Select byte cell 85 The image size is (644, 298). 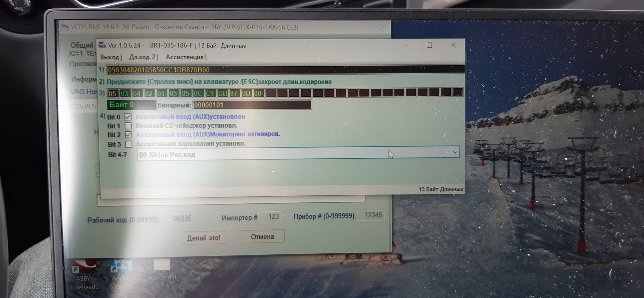click(185, 93)
